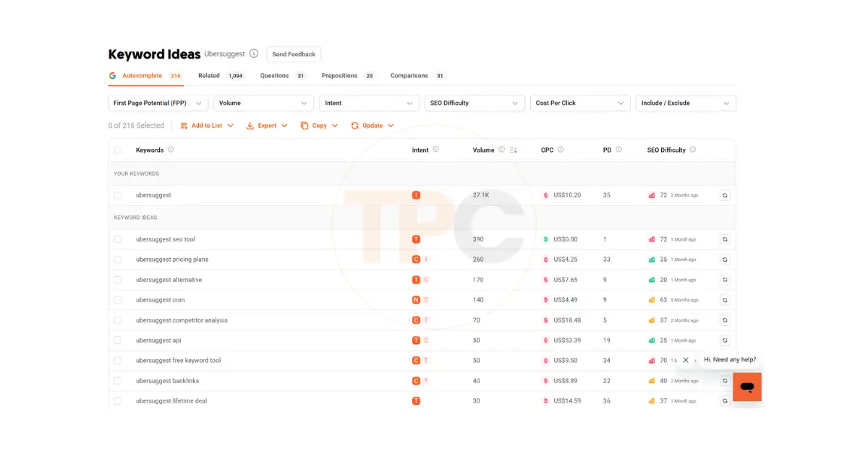Viewport: 868px width, 454px height.
Task: Switch to the Questions tab
Action: [274, 76]
